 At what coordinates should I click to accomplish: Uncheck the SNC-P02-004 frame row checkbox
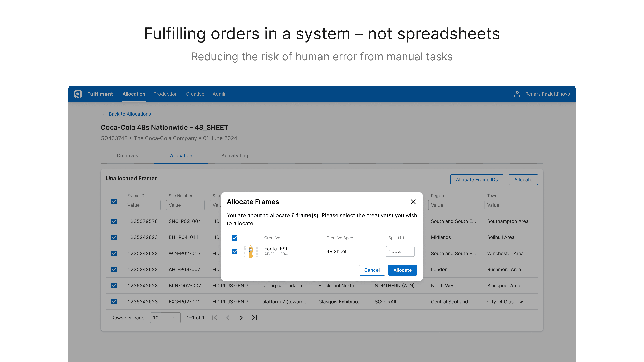[x=114, y=221]
